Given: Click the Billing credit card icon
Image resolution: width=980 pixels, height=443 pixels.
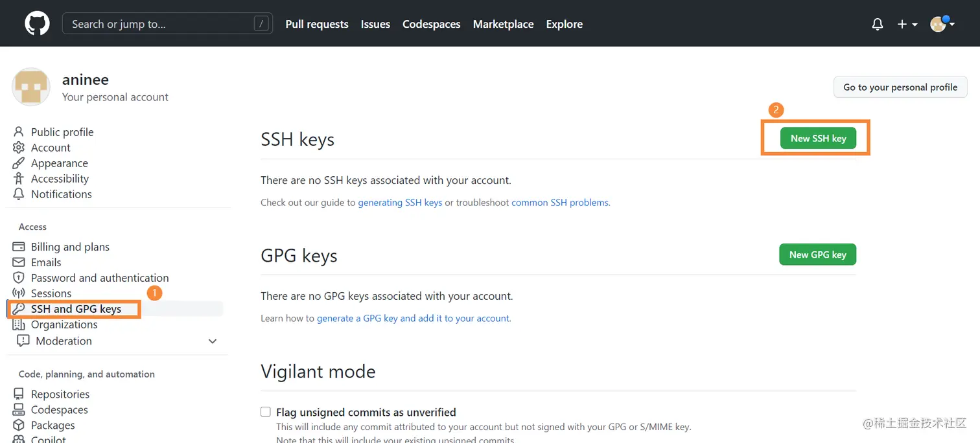Looking at the screenshot, I should pos(19,247).
